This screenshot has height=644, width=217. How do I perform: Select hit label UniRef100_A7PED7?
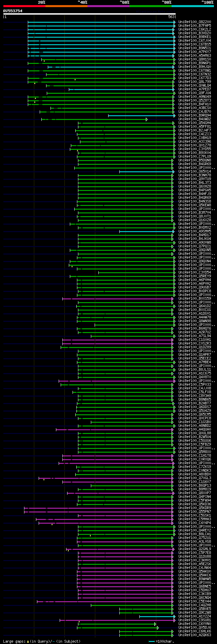(x=195, y=89)
